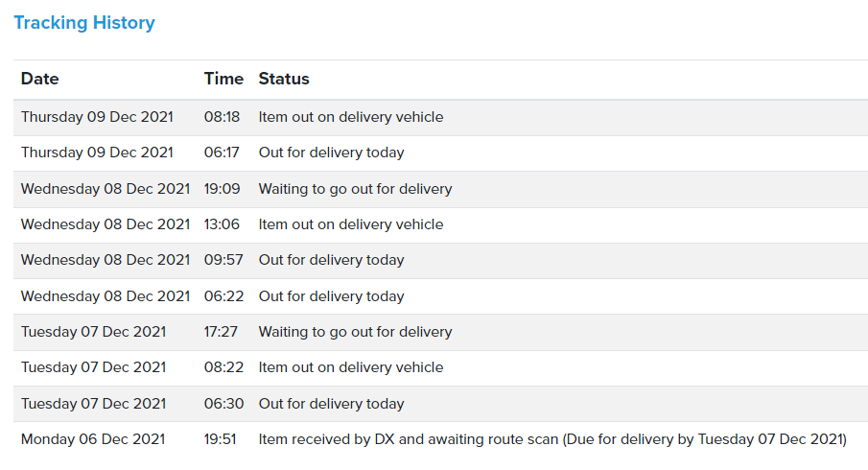Click the Status column header
868x470 pixels.
coord(284,79)
